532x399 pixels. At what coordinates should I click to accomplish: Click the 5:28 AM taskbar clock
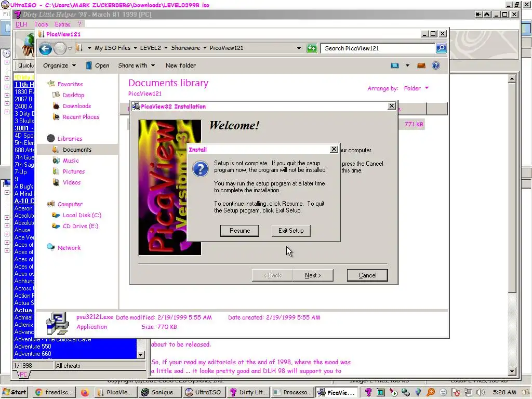[x=504, y=392]
